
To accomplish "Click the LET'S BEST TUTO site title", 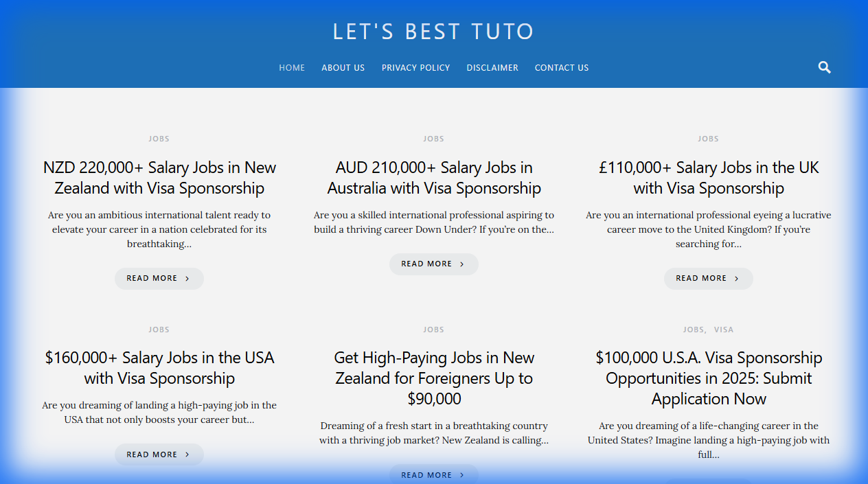I will (x=433, y=32).
